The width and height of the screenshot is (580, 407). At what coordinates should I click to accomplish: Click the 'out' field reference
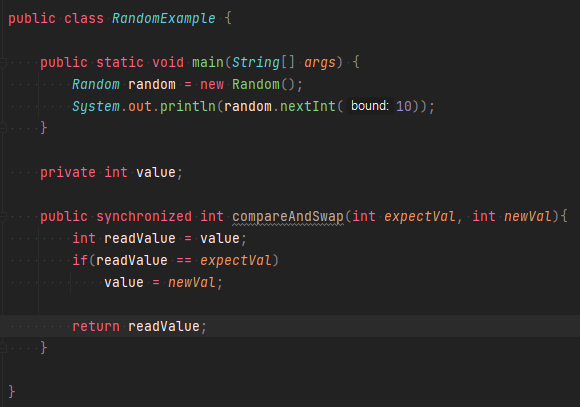[x=140, y=107]
